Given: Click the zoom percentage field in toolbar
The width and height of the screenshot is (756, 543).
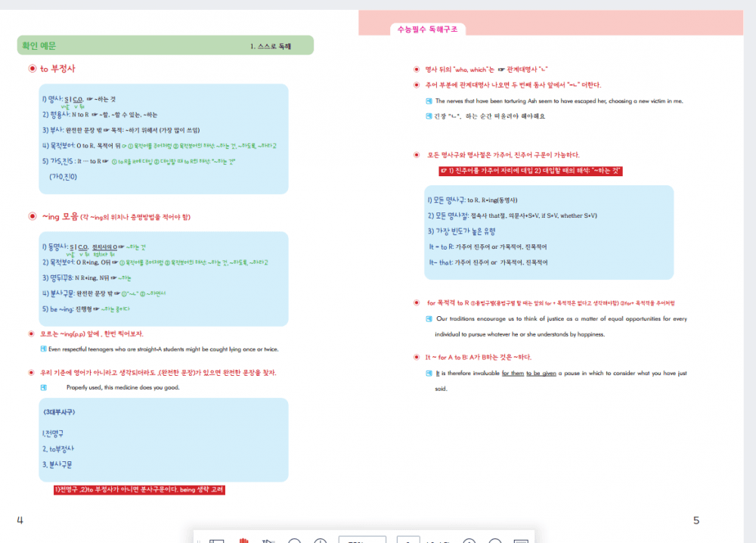Looking at the screenshot, I should [x=361, y=540].
